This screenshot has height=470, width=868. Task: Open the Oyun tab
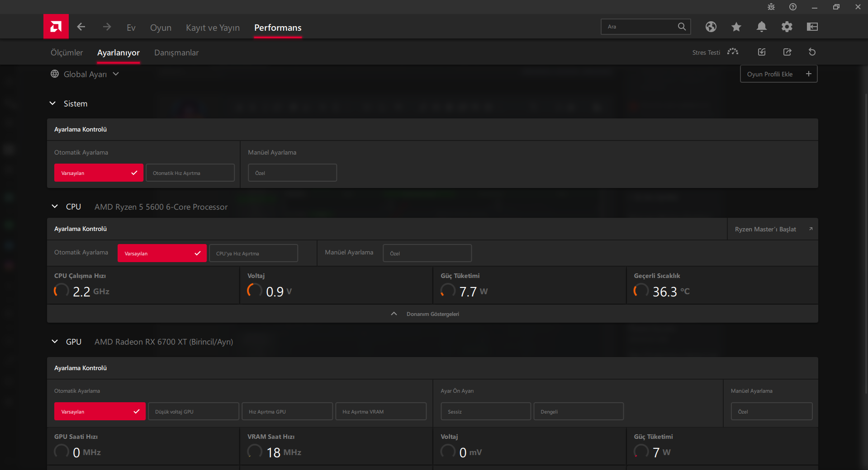click(161, 28)
